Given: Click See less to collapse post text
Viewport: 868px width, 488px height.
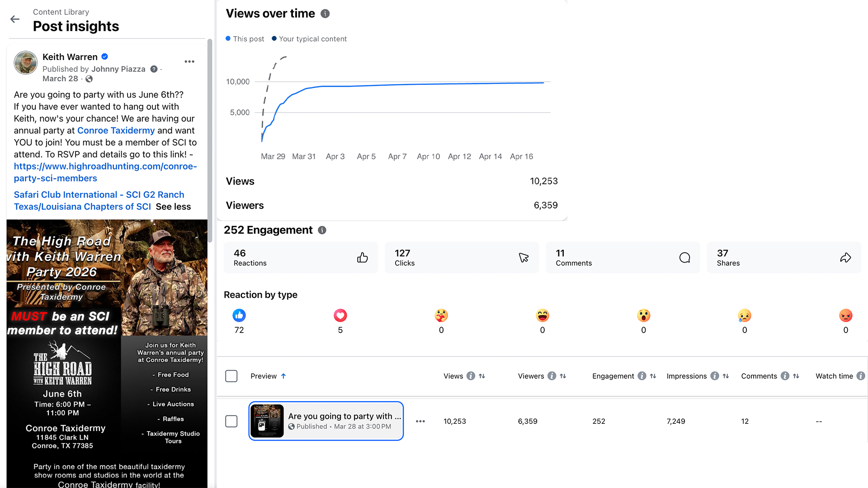Looking at the screenshot, I should (x=173, y=206).
